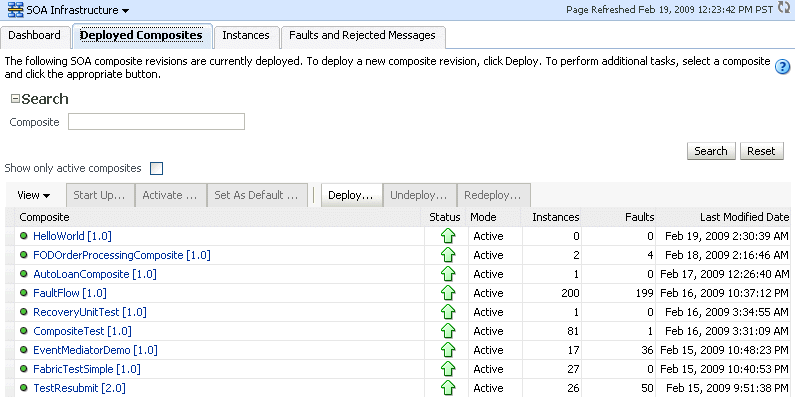
Task: Click green dot beside FaultFlow
Action: point(23,293)
